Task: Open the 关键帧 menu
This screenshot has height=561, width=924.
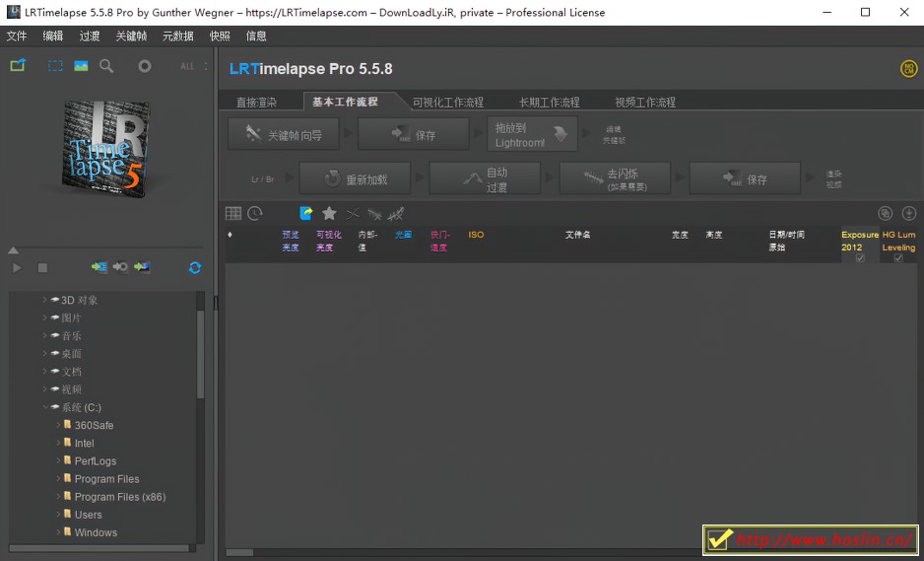Action: point(131,35)
